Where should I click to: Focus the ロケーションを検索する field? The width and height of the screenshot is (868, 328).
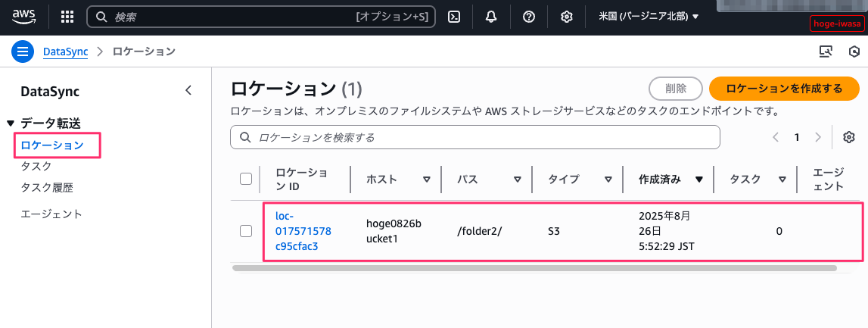[x=475, y=137]
